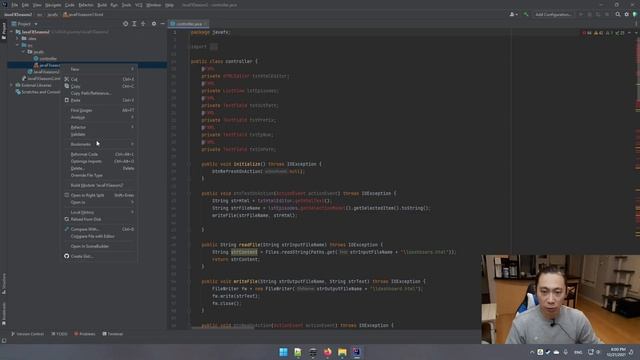
Task: Click Create Gist… GitHub entry
Action: (100, 256)
